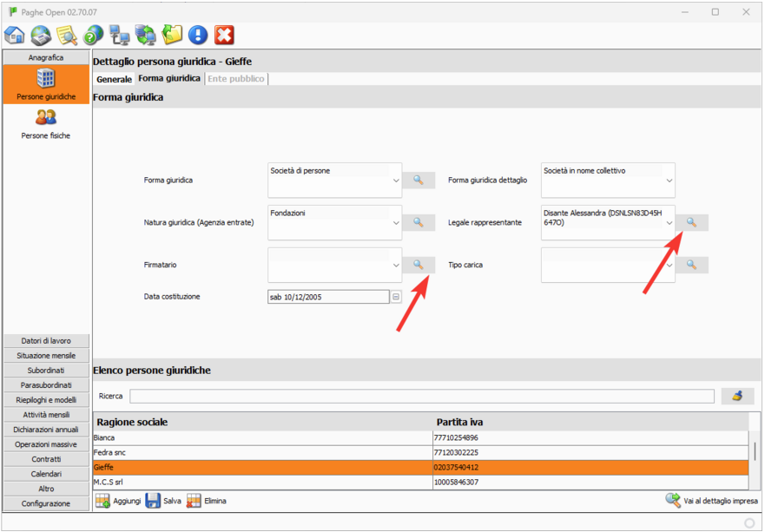
Task: Expand the Forma giuridica dropdown
Action: (x=396, y=181)
